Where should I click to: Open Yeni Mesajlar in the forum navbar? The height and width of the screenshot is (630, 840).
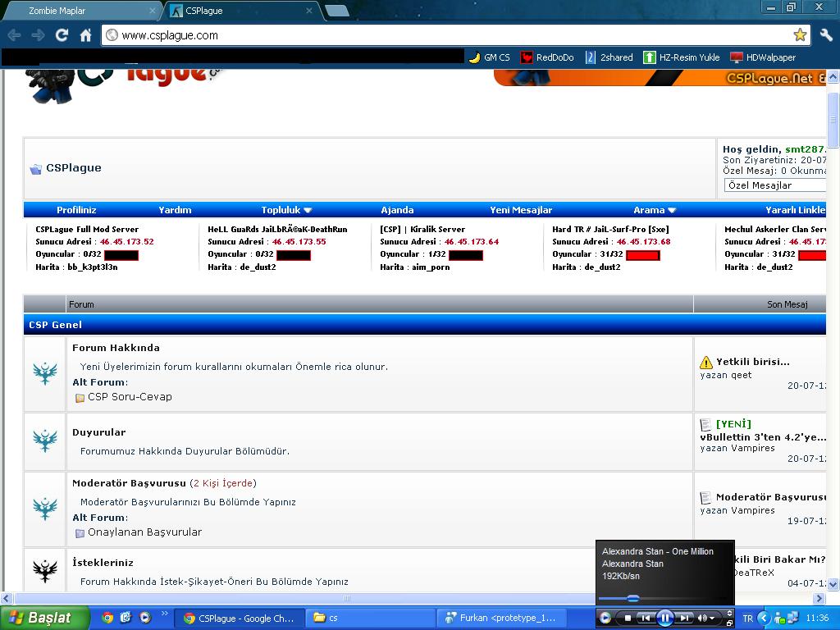point(521,210)
